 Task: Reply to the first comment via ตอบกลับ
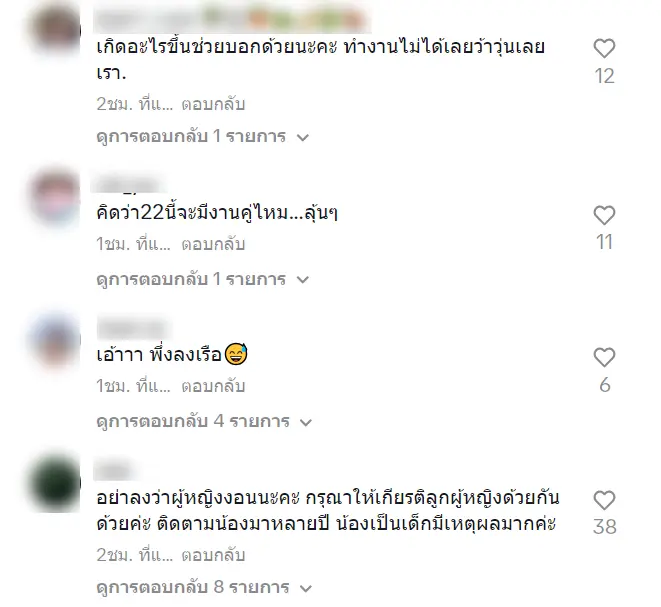coord(213,104)
